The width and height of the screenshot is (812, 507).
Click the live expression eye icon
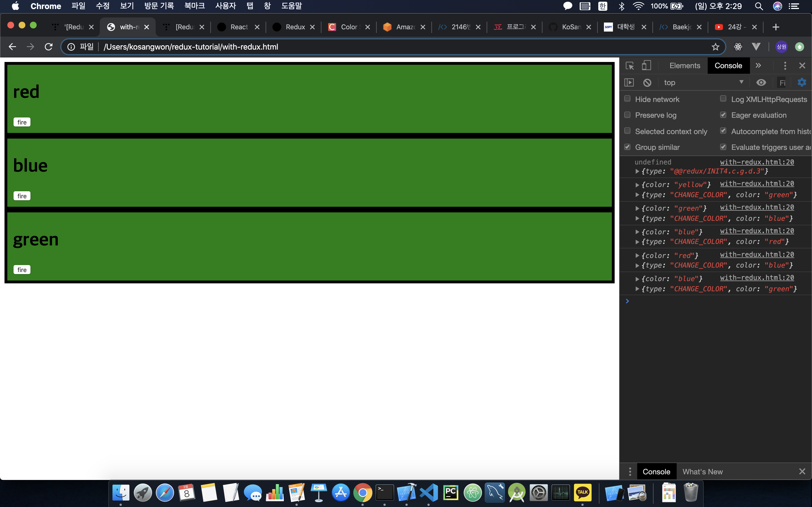(x=761, y=83)
